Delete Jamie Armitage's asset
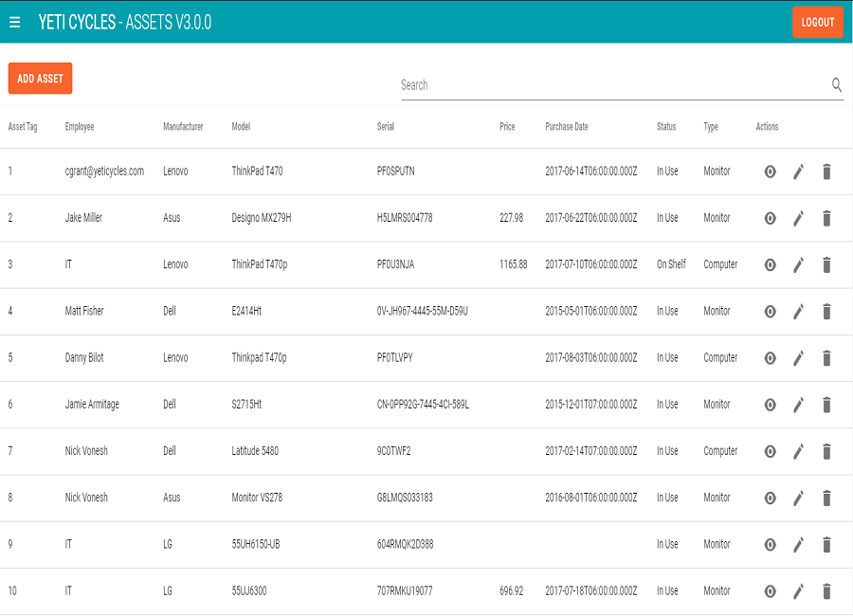Viewport: 853px width, 616px height. [x=826, y=405]
